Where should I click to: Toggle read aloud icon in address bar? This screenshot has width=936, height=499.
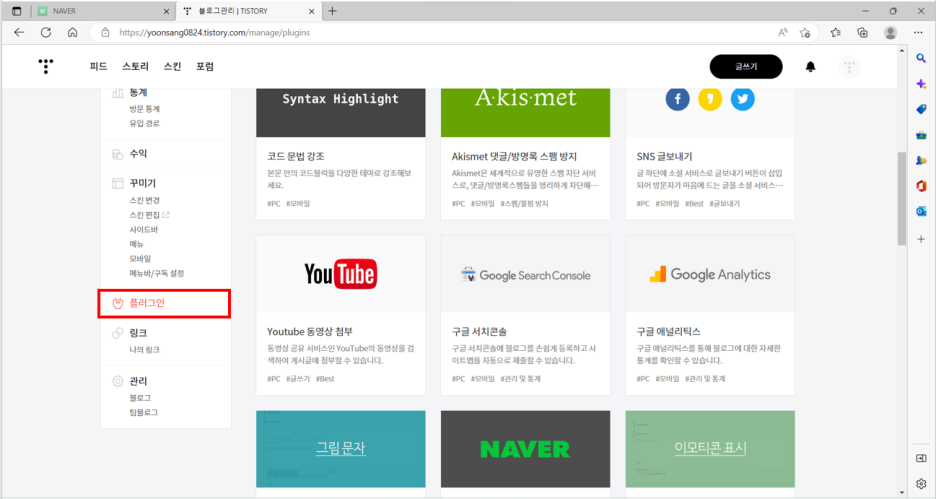tap(783, 32)
